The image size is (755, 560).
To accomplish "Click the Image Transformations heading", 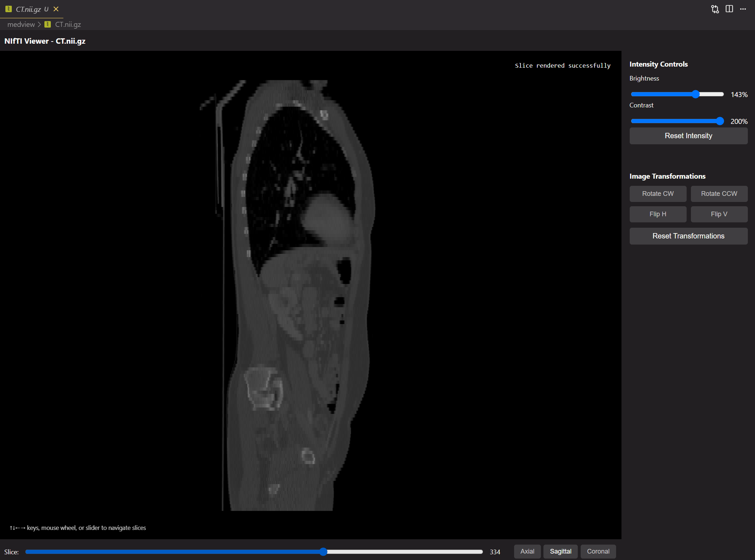I will [667, 176].
